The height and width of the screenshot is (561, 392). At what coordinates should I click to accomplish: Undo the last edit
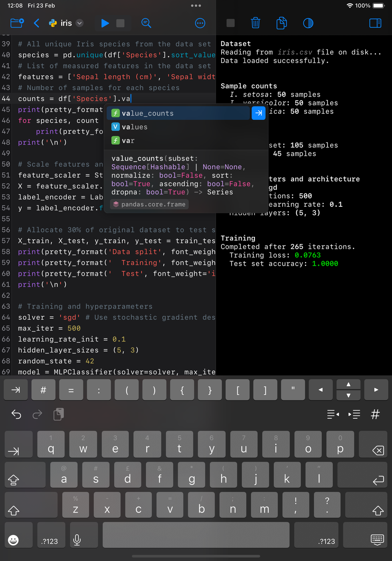pyautogui.click(x=16, y=414)
